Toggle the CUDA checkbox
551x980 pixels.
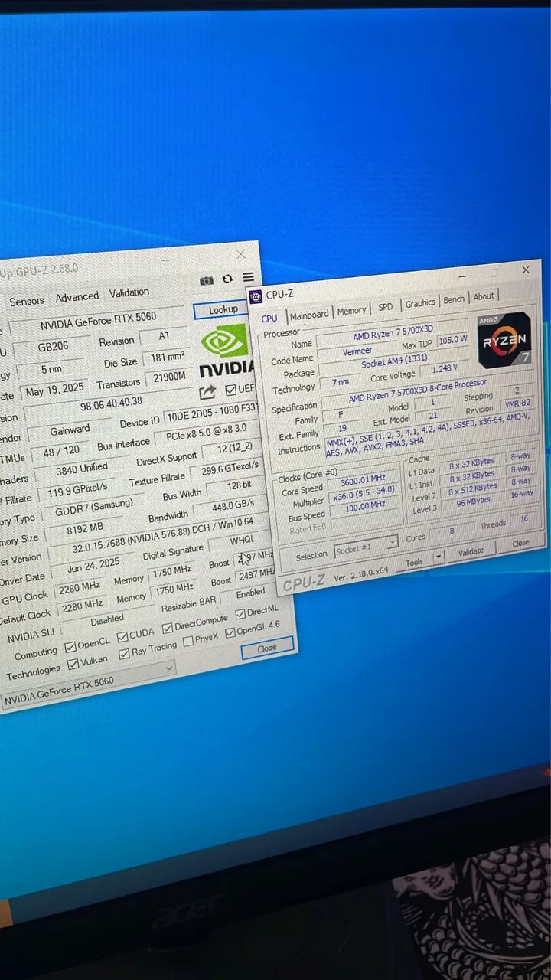pos(122,636)
